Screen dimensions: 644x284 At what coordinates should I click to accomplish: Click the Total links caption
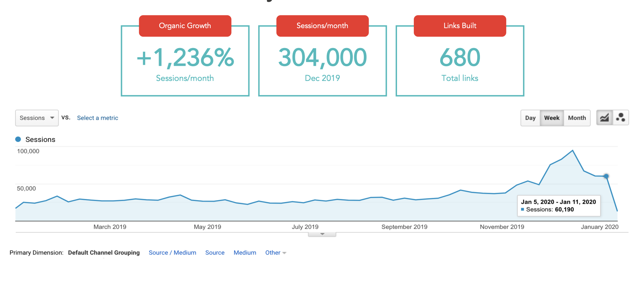[460, 78]
